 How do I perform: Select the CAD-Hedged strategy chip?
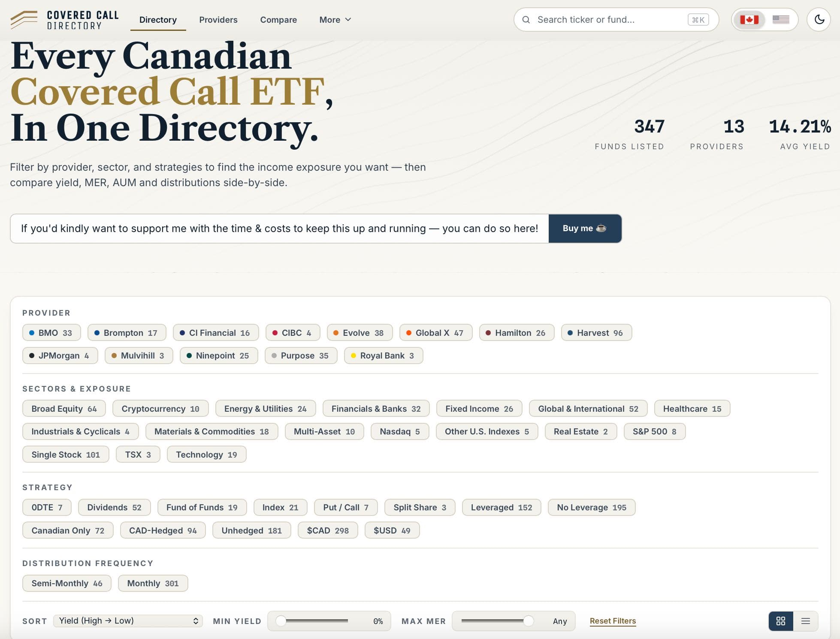tap(163, 530)
